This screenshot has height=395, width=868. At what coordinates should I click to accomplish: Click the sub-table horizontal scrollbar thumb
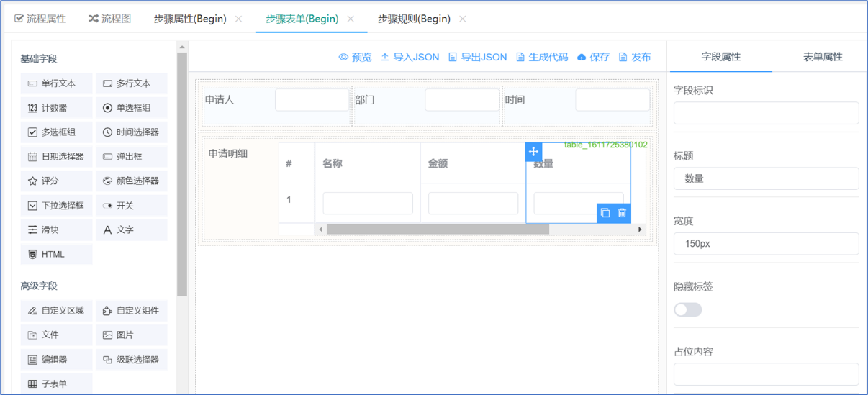point(438,230)
